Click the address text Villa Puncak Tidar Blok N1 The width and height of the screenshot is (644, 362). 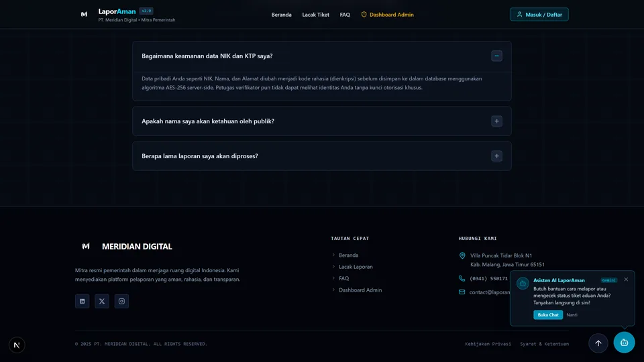pos(501,255)
